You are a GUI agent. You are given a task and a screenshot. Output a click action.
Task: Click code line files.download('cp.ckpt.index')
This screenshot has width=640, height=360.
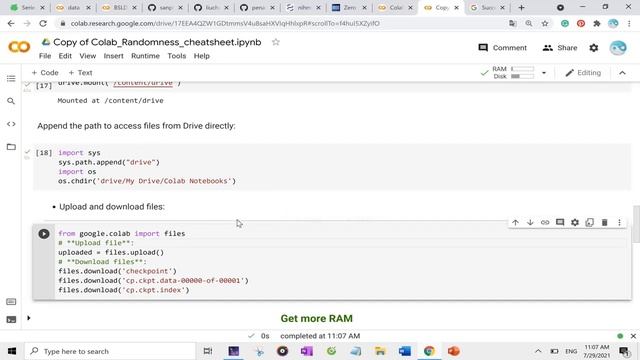click(124, 290)
